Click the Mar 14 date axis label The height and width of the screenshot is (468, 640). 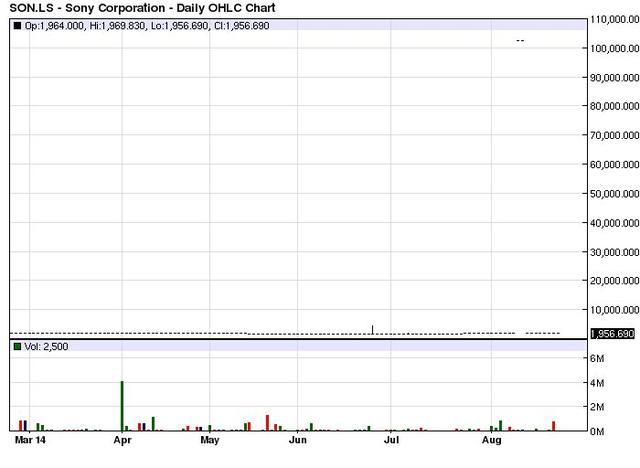[x=27, y=439]
